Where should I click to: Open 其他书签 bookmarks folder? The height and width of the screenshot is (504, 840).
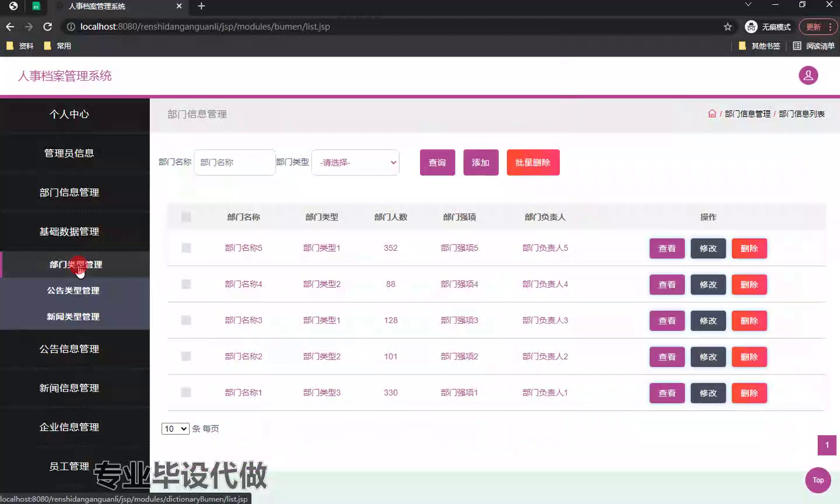click(759, 46)
